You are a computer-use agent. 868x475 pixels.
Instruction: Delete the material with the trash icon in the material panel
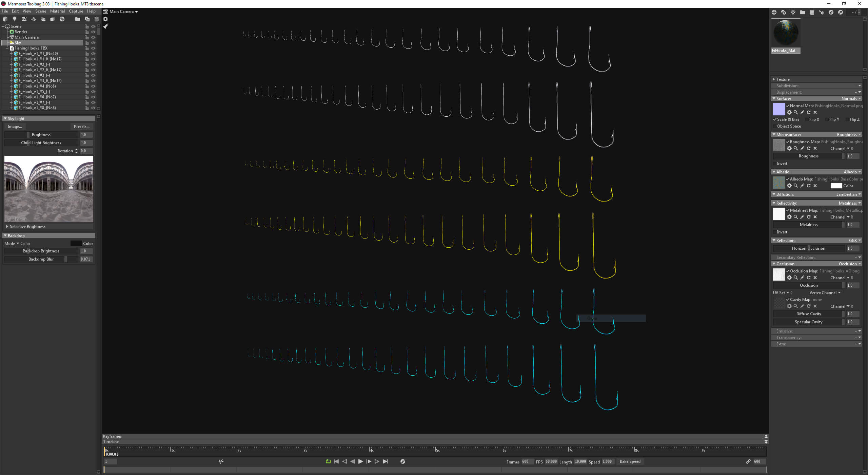click(812, 12)
